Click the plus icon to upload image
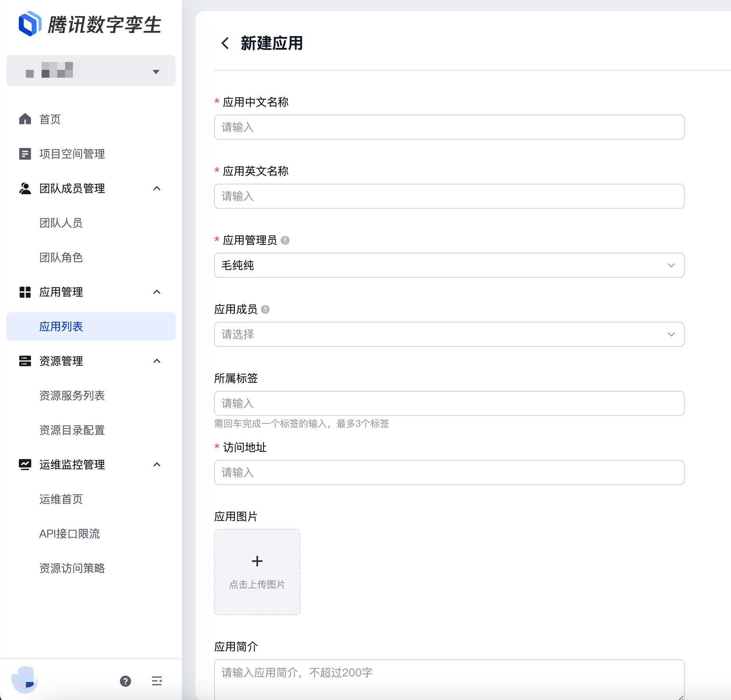 click(257, 561)
